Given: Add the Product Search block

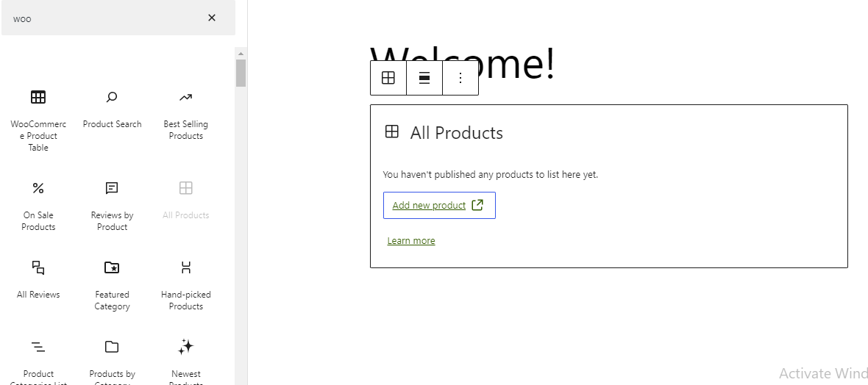Looking at the screenshot, I should pos(112,109).
